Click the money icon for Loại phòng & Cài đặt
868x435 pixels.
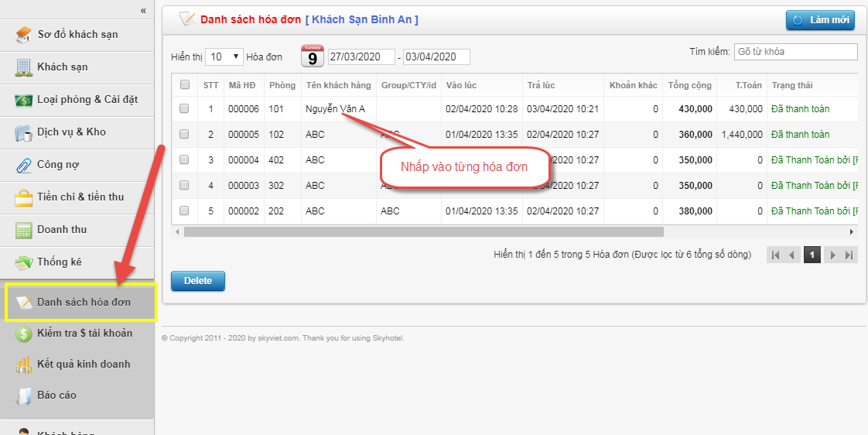(x=23, y=100)
